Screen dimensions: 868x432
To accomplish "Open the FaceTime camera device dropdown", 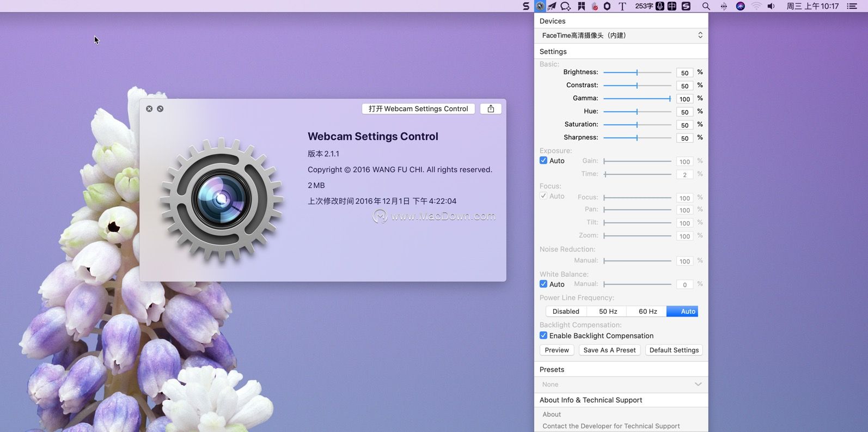I will click(x=621, y=35).
